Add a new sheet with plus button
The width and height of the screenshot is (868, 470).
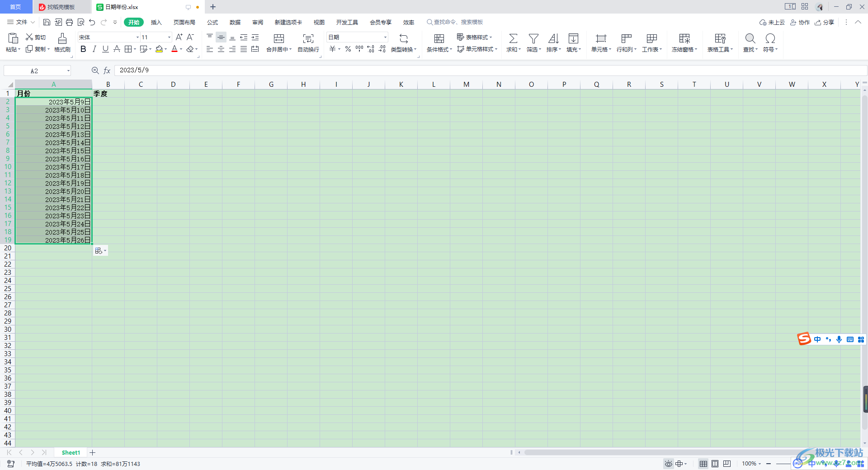(x=93, y=452)
